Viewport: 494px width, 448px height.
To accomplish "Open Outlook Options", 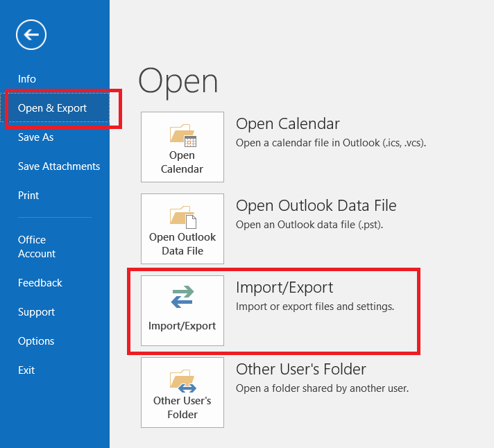I will (36, 341).
